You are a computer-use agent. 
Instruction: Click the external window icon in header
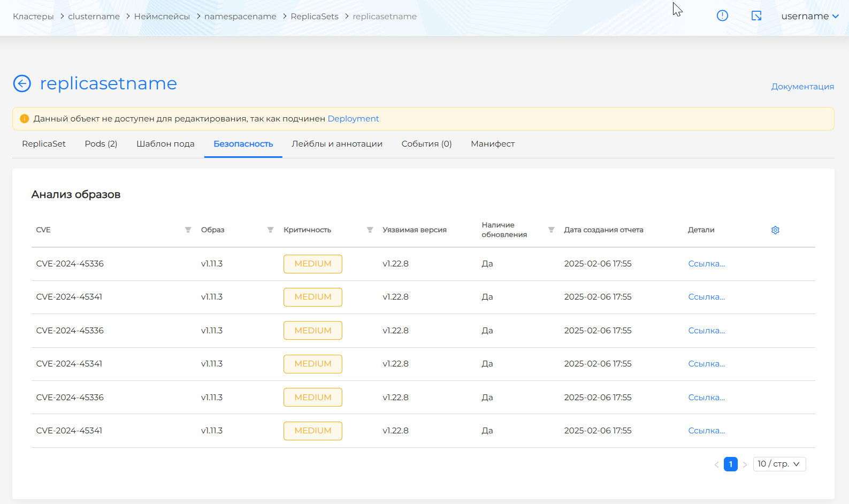[x=756, y=16]
